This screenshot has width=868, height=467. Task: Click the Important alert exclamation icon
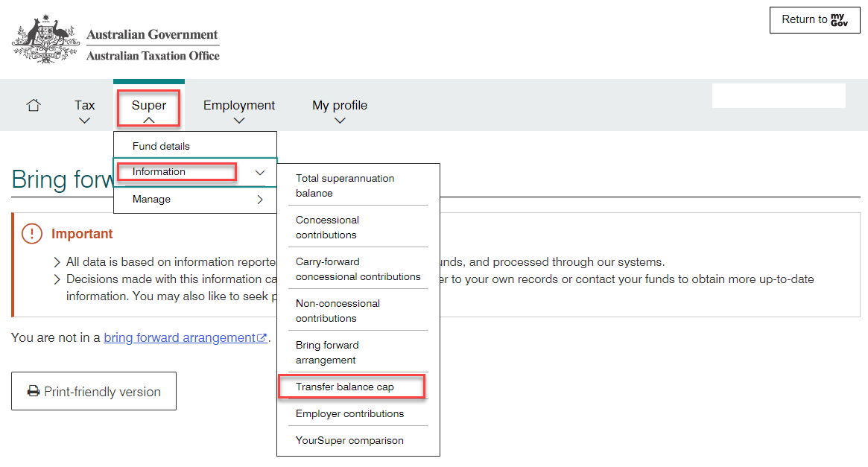click(x=32, y=234)
